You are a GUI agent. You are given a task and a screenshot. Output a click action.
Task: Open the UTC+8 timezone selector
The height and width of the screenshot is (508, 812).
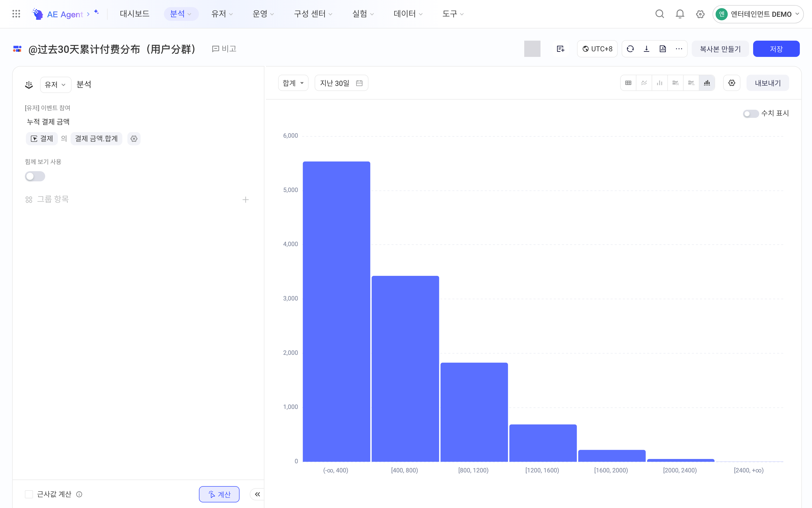597,49
